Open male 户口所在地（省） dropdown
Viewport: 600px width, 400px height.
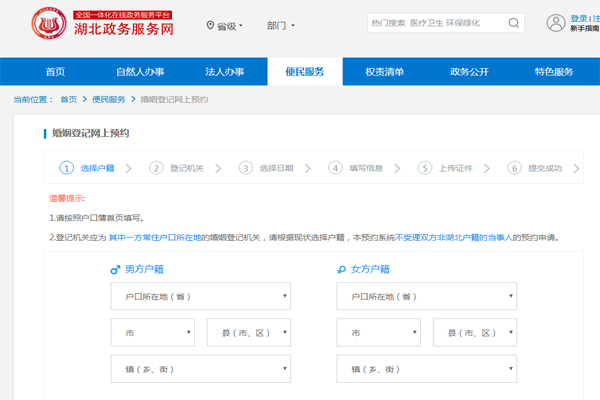pyautogui.click(x=201, y=296)
